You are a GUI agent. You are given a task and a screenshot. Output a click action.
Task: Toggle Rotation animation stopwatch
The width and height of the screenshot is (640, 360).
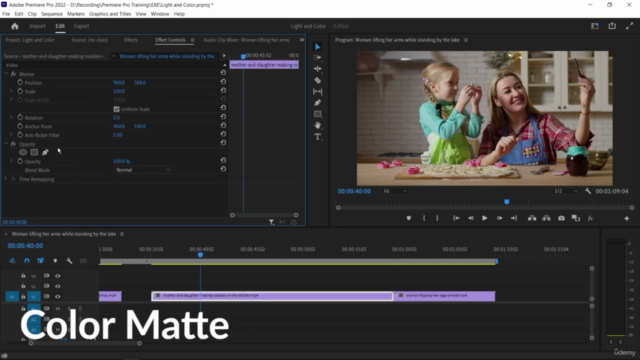pyautogui.click(x=20, y=118)
